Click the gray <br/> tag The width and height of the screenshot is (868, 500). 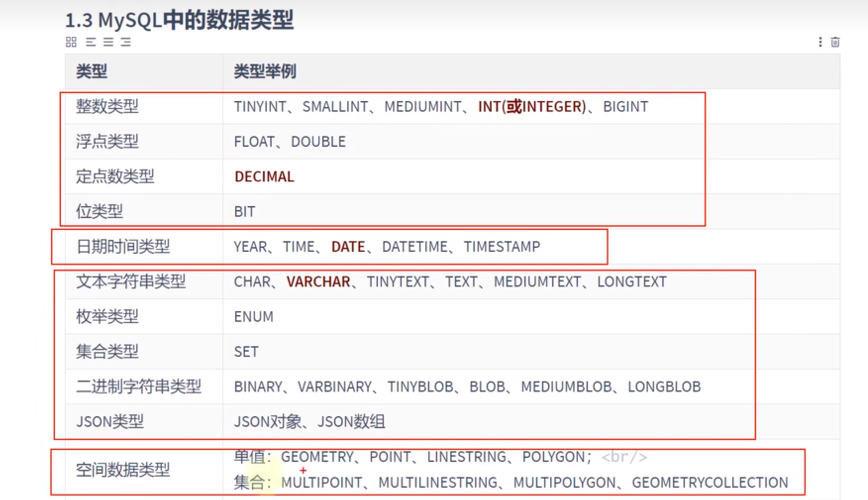624,456
